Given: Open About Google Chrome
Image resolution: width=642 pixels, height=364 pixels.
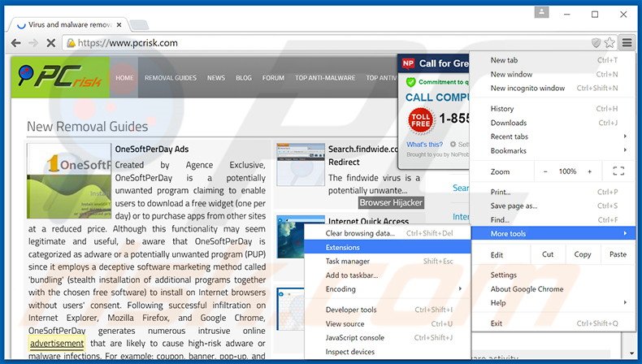Looking at the screenshot, I should point(553,288).
